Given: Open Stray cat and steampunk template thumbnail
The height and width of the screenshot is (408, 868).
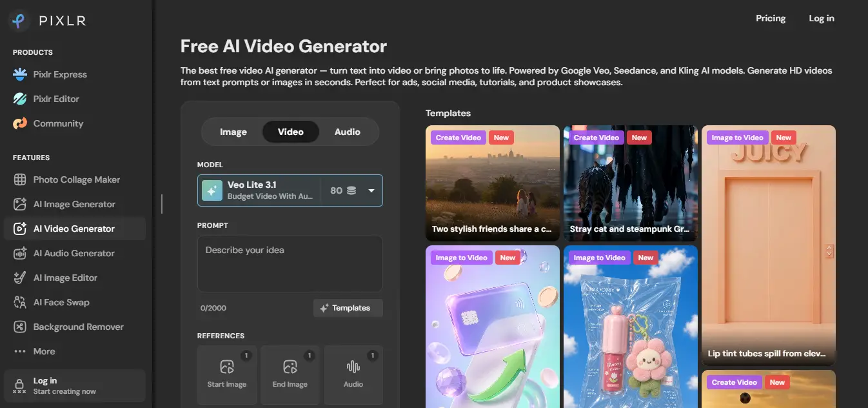Looking at the screenshot, I should (x=631, y=183).
